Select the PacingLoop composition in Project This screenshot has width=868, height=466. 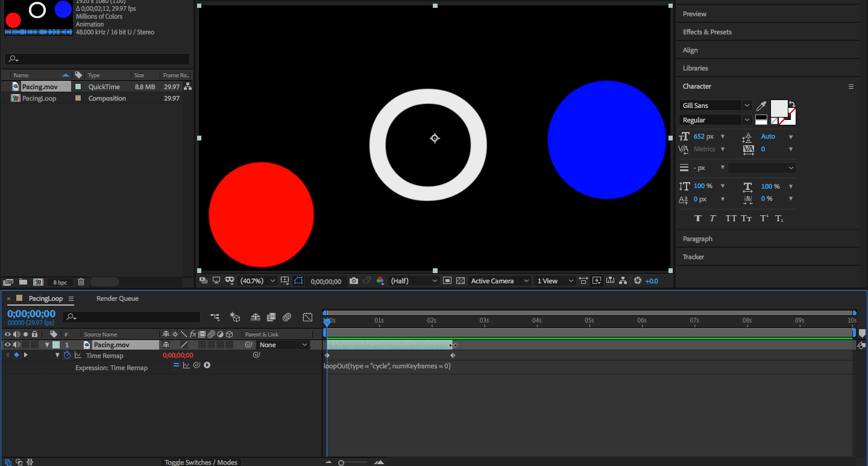click(x=39, y=98)
